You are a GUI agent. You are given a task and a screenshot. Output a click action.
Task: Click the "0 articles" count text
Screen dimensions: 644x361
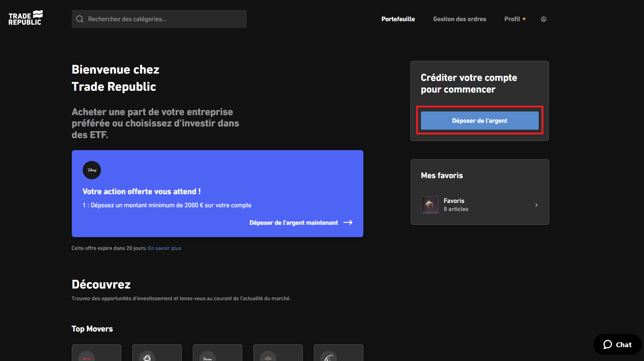point(456,209)
